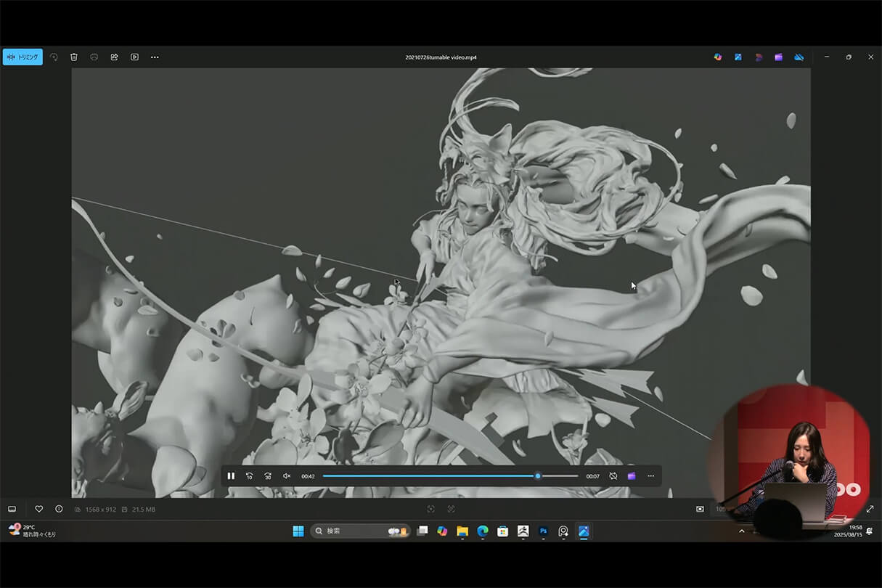Pause the video playback
882x588 pixels.
click(231, 476)
